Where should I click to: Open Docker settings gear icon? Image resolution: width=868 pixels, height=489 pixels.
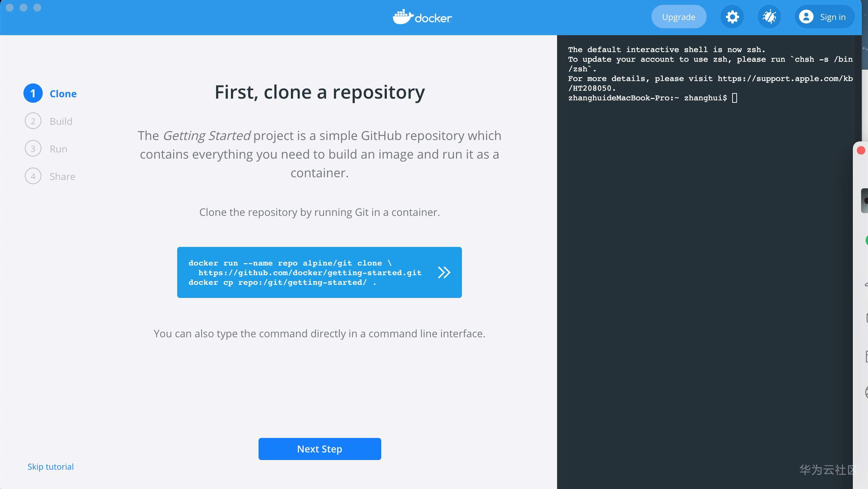[732, 17]
